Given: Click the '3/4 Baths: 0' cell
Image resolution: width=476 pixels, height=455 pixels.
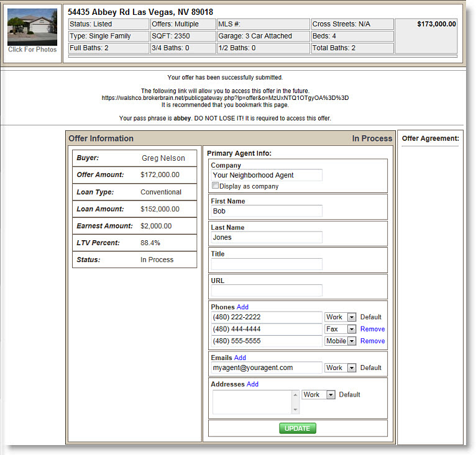Looking at the screenshot, I should 183,48.
